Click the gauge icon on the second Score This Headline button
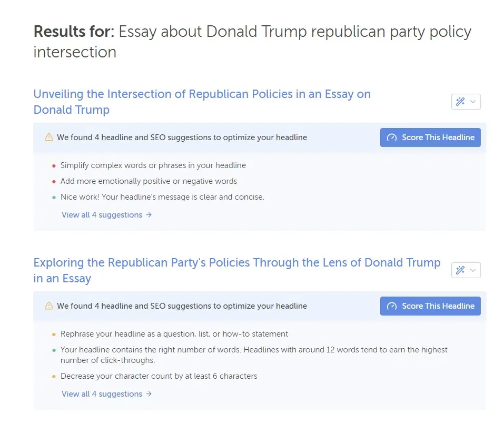This screenshot has width=504, height=423. (391, 306)
